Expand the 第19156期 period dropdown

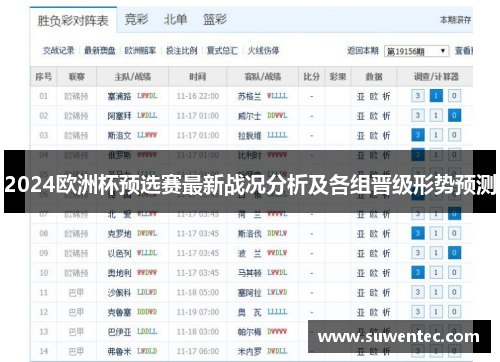pyautogui.click(x=416, y=51)
